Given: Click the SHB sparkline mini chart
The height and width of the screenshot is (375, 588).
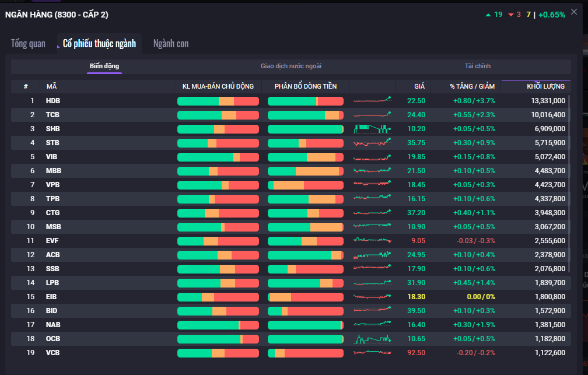Looking at the screenshot, I should tap(372, 129).
